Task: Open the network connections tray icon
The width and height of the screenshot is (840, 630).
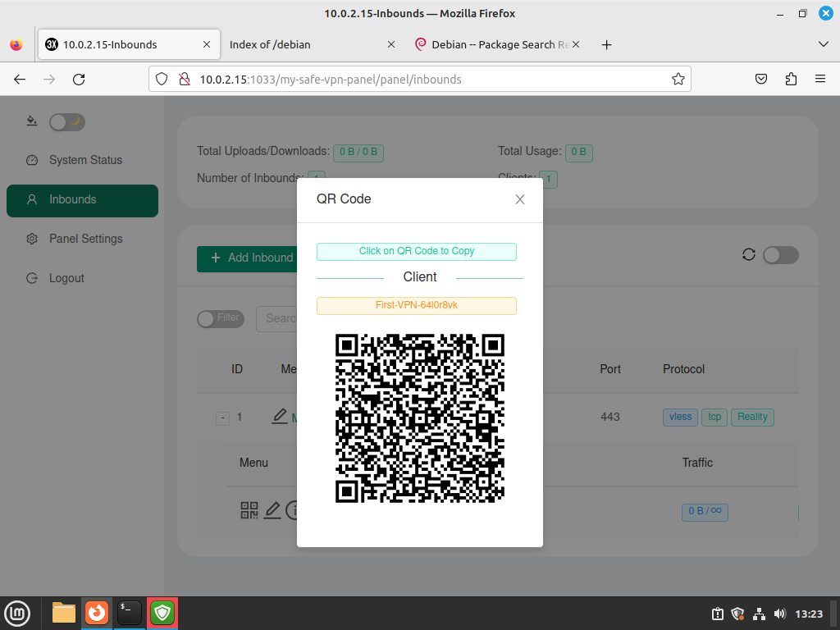Action: pyautogui.click(x=759, y=614)
